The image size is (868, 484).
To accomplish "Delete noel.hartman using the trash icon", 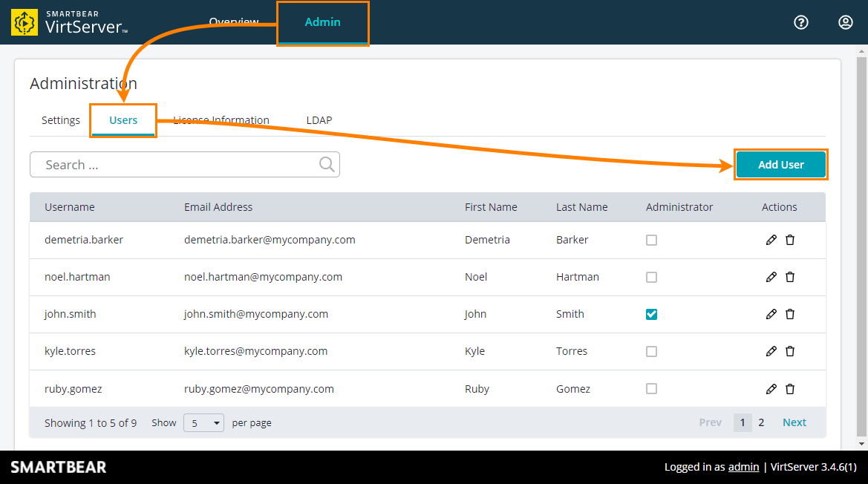I will point(789,277).
